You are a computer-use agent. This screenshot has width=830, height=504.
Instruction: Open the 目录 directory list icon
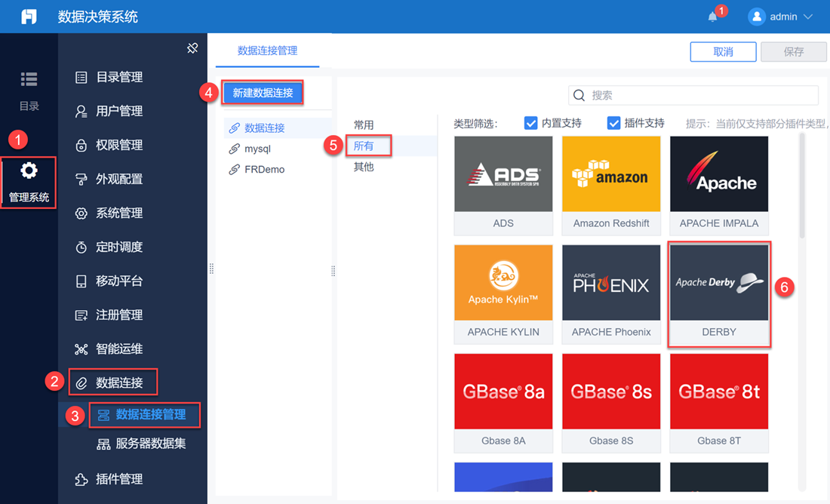pos(29,79)
